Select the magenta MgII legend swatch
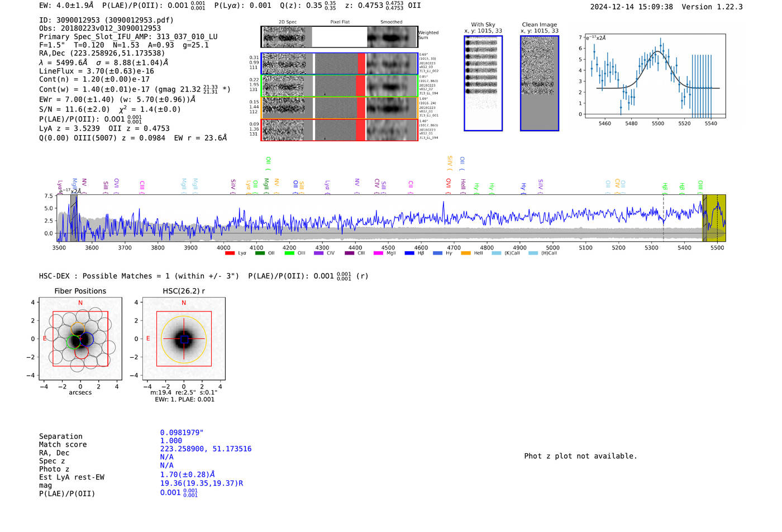782x532 pixels. [378, 253]
